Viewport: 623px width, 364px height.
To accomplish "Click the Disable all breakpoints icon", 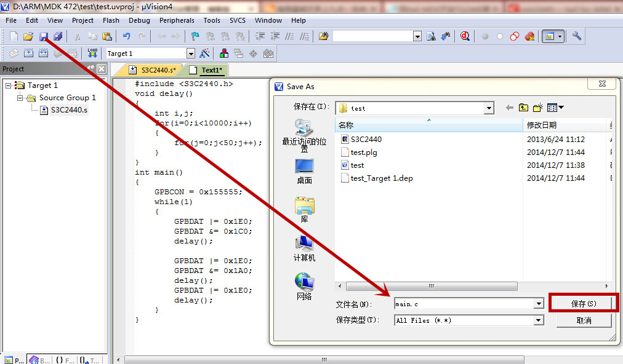I will (x=515, y=36).
